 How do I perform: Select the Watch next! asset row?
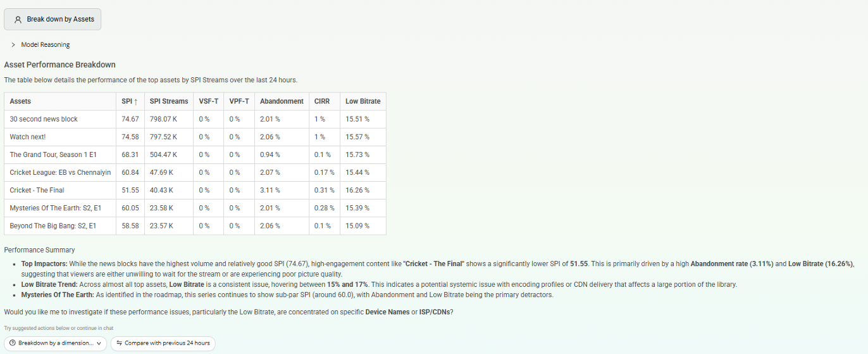point(195,137)
